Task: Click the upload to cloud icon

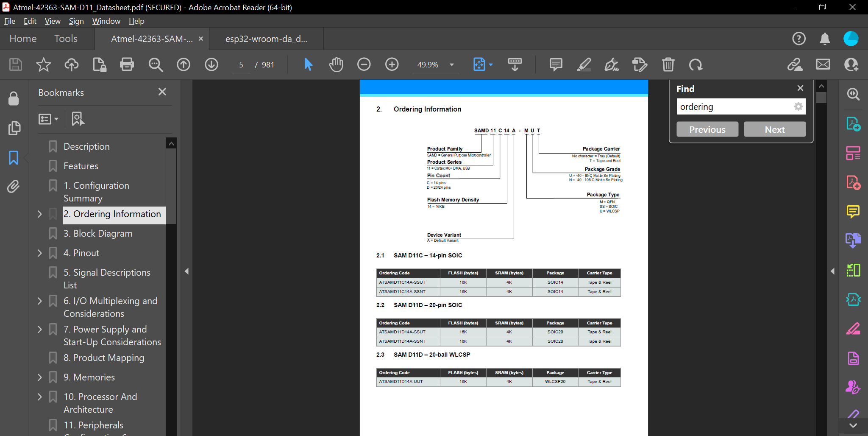Action: (x=71, y=64)
